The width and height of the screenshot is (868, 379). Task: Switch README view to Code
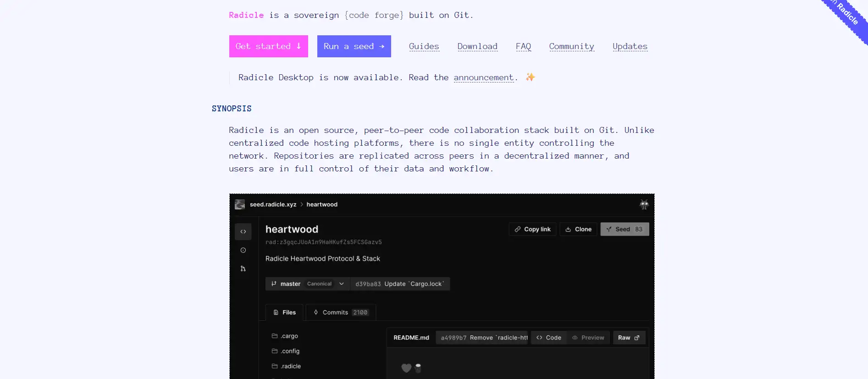(549, 338)
